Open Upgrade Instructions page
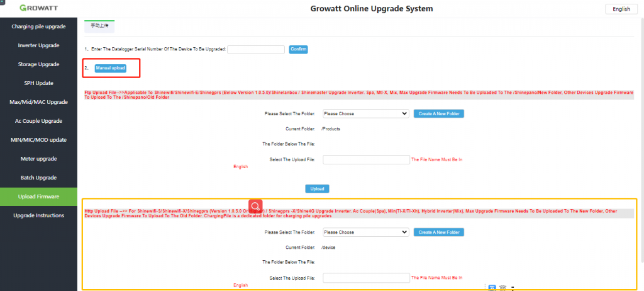The image size is (644, 291). coord(38,215)
